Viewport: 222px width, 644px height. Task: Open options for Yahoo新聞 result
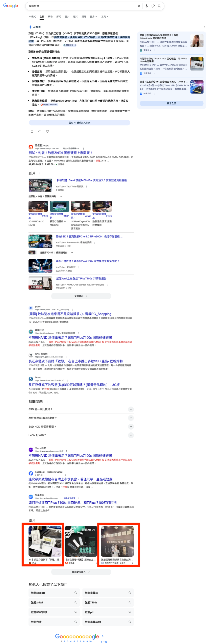(66, 451)
